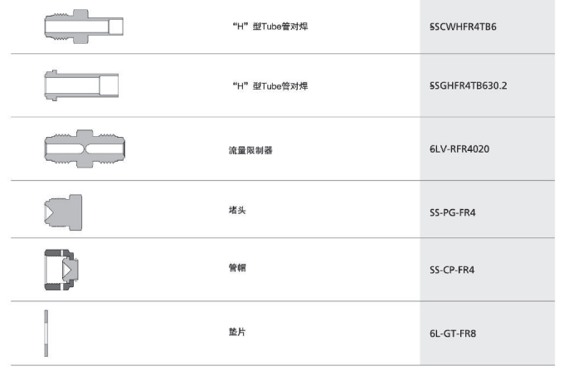Click the triangular cone inside the cap drawing
588x375 pixels.
pos(67,270)
